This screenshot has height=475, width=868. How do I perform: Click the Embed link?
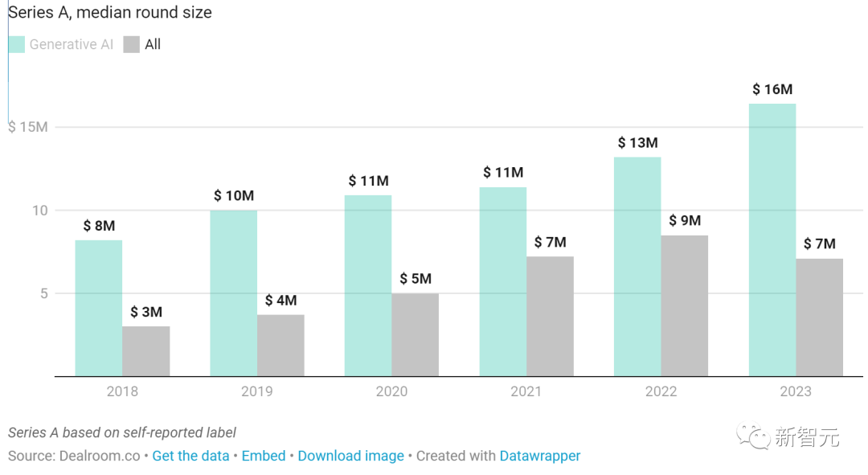(264, 456)
